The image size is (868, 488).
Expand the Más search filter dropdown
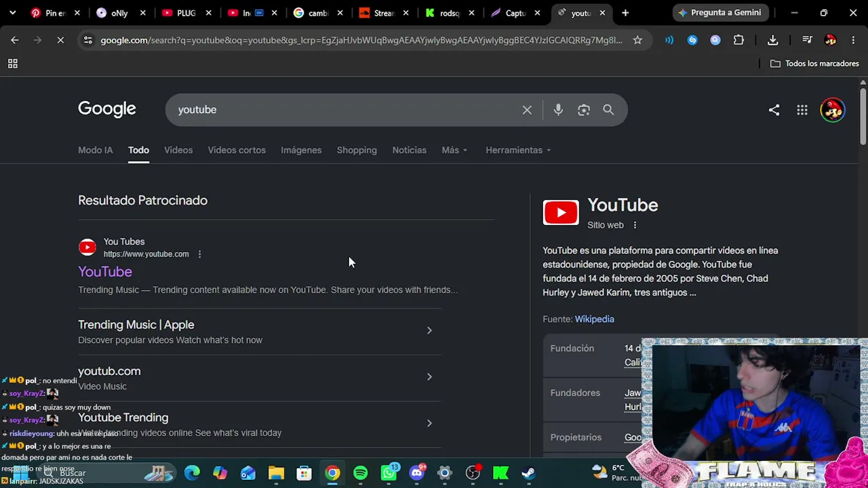(454, 150)
